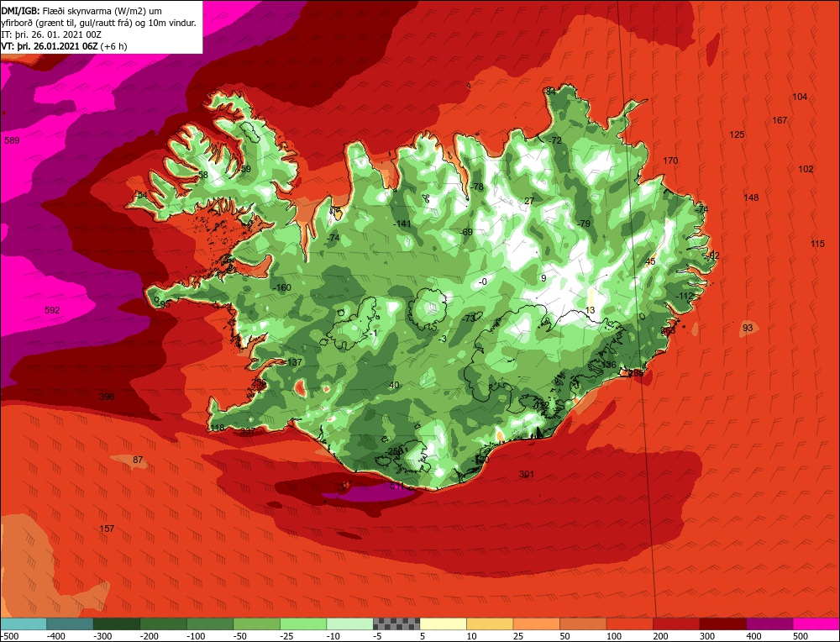Click the '104' value in the northeast

pos(800,97)
